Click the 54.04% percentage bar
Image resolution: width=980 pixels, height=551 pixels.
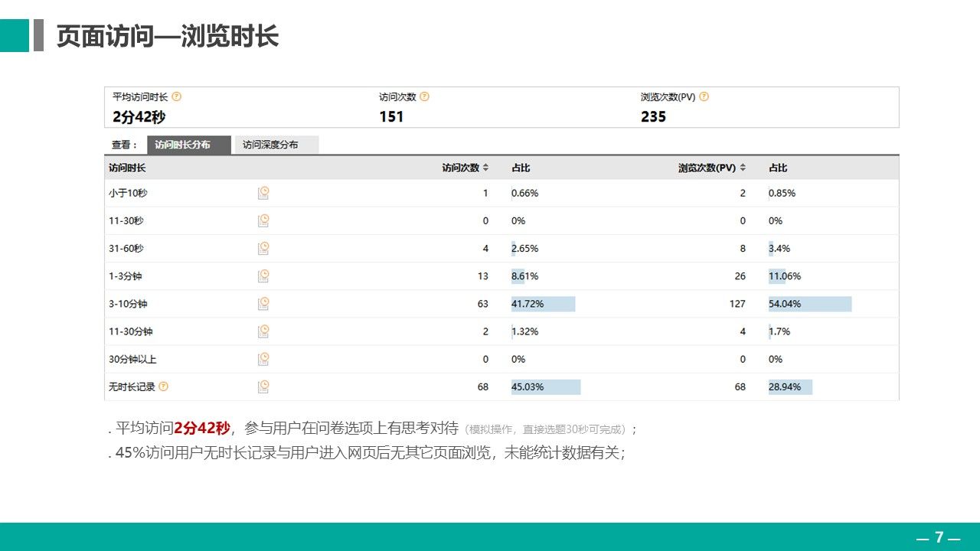pyautogui.click(x=810, y=304)
